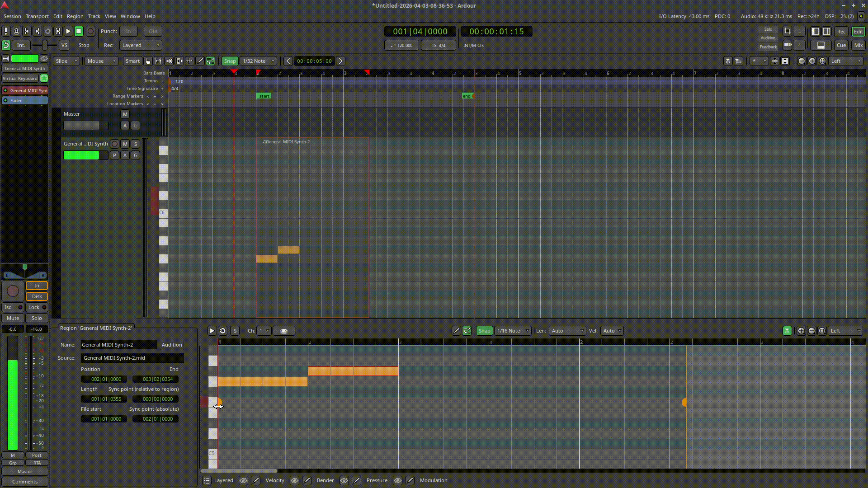Viewport: 868px width, 488px height.
Task: Open the Layered record mode dropdown
Action: coord(141,45)
